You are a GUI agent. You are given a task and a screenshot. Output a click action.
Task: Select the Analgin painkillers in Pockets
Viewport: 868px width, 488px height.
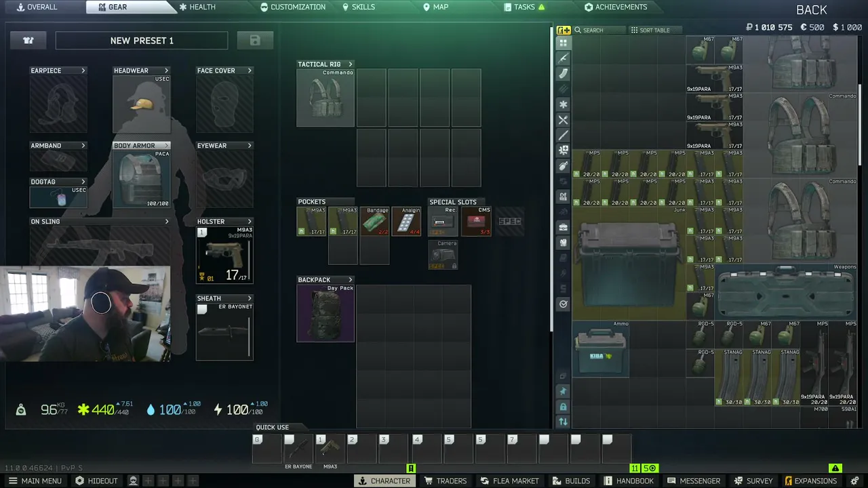(x=406, y=222)
